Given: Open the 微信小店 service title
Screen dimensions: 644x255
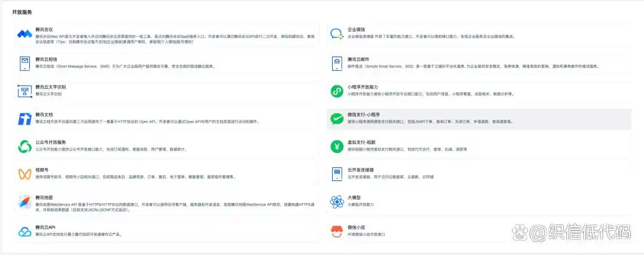Looking at the screenshot, I should 356,227.
